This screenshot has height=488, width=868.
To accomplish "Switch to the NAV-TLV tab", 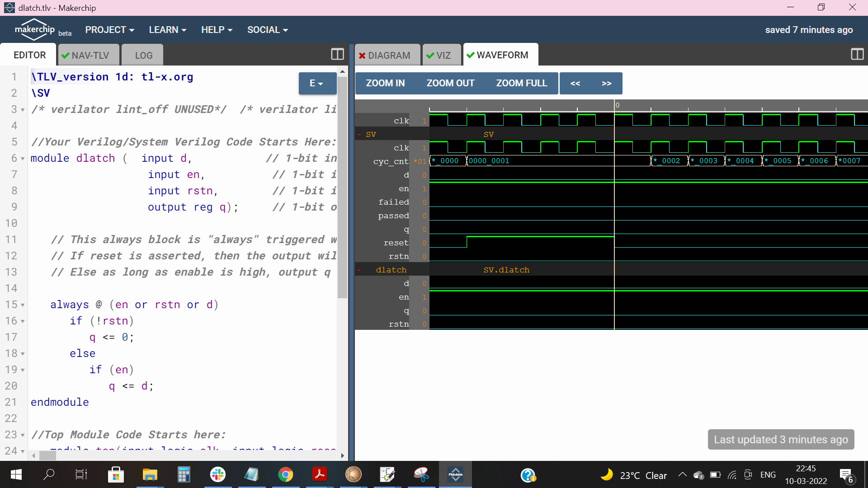I will click(x=89, y=55).
